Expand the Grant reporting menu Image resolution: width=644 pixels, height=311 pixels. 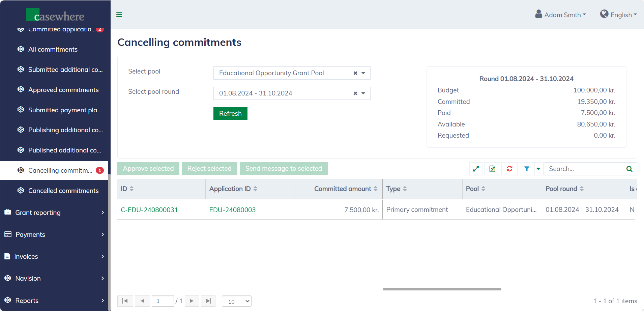54,213
